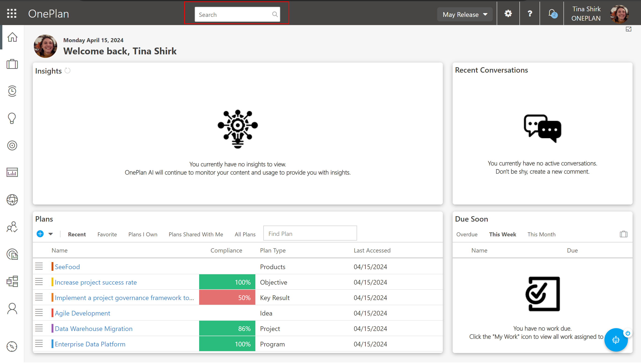Open Implement a project governance framework plan
The height and width of the screenshot is (364, 641).
[124, 298]
